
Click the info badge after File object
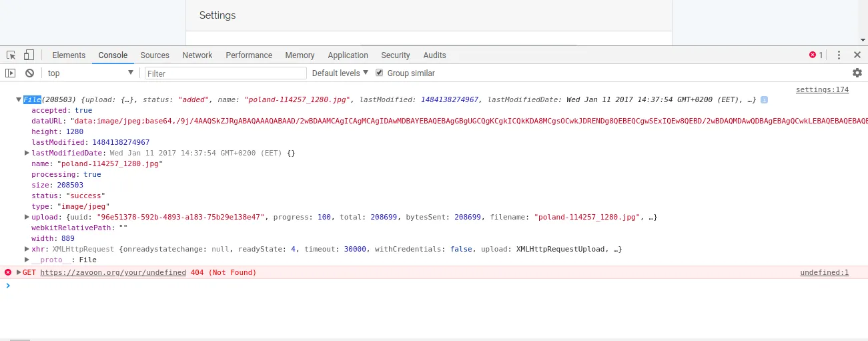(x=764, y=99)
